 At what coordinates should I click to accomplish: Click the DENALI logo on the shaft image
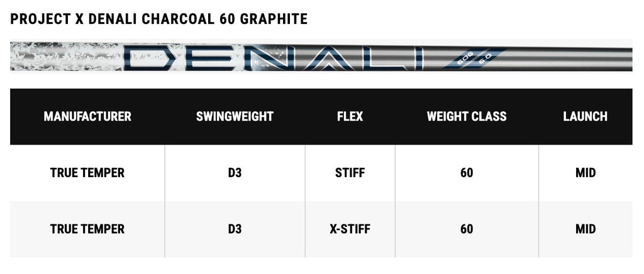coord(270,57)
